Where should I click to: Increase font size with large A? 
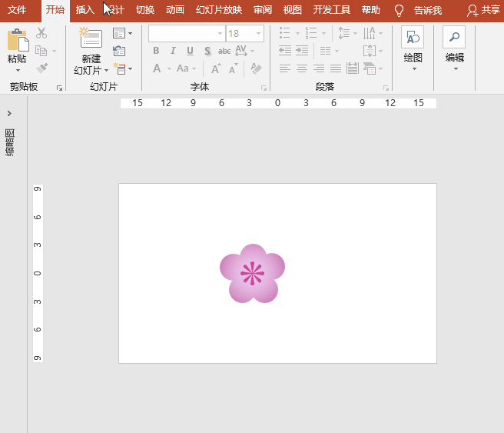click(216, 68)
